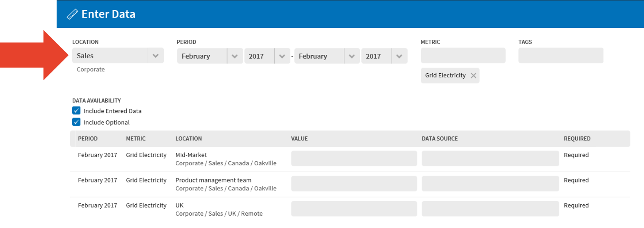Enter value for Mid-Market row
This screenshot has width=644, height=228.
pos(354,158)
